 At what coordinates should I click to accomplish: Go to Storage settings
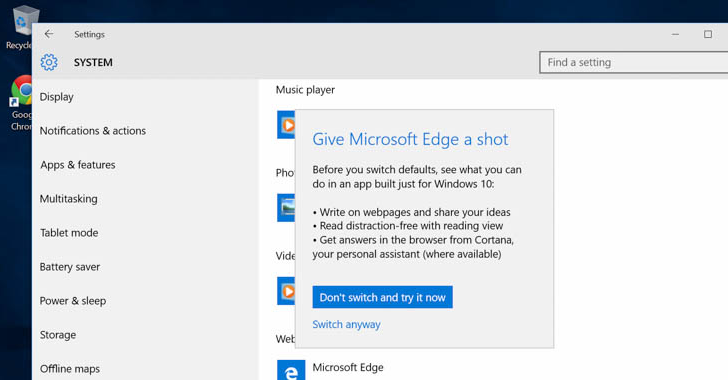(58, 334)
